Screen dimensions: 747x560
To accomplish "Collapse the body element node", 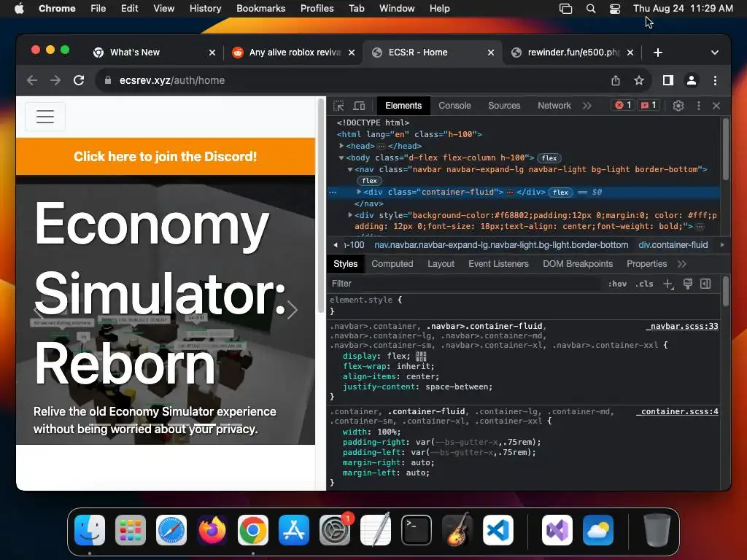I will pos(341,157).
